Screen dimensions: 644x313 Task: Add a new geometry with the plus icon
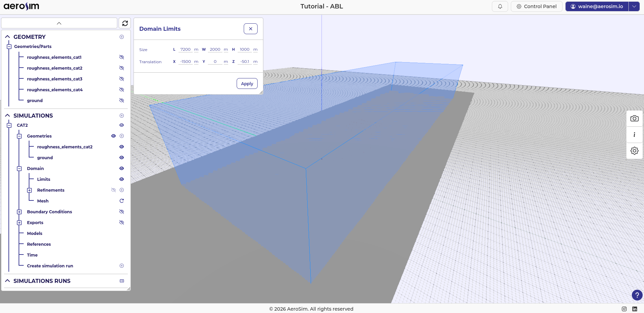coord(122,37)
